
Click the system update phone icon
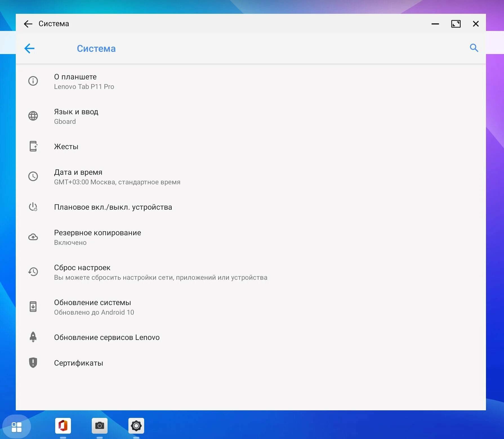[33, 306]
